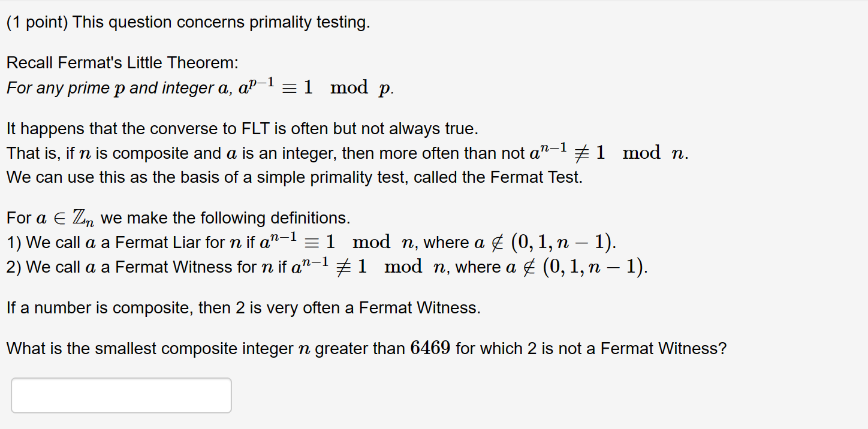Click the number 6469 in the question

[x=431, y=348]
